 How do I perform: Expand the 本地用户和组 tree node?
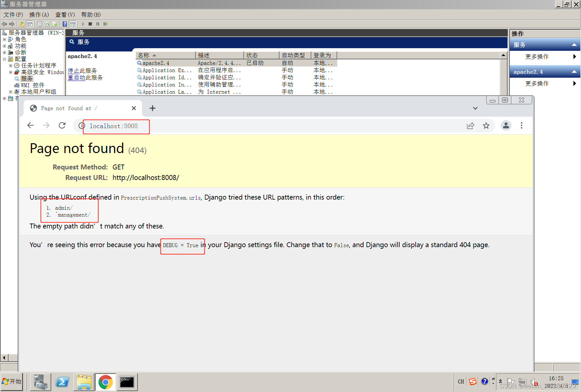(x=11, y=92)
